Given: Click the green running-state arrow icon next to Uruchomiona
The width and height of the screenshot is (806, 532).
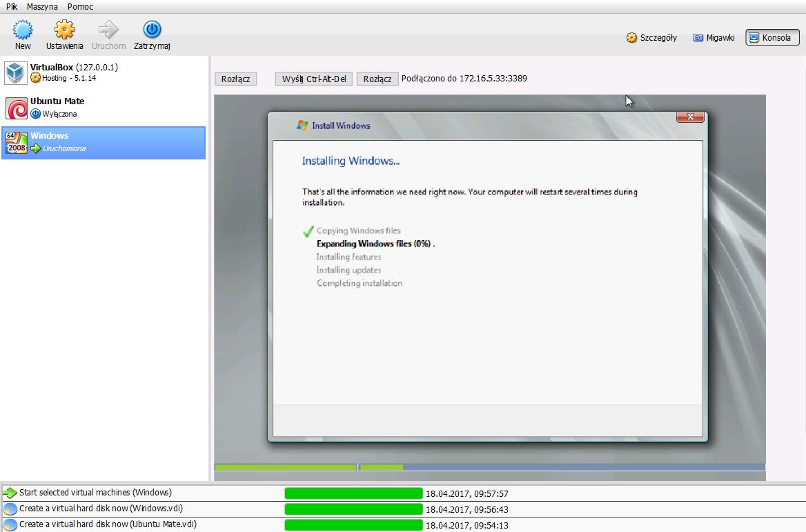Looking at the screenshot, I should pyautogui.click(x=35, y=148).
